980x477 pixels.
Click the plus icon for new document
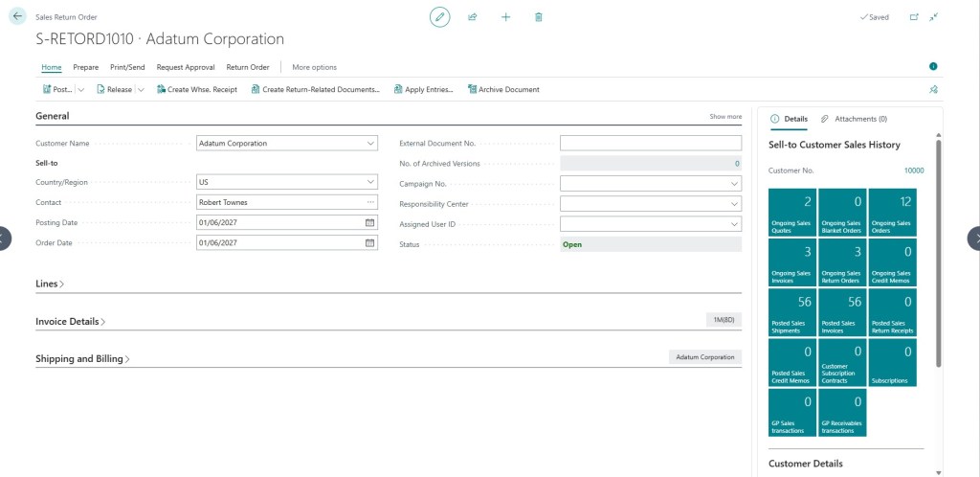[x=505, y=17]
